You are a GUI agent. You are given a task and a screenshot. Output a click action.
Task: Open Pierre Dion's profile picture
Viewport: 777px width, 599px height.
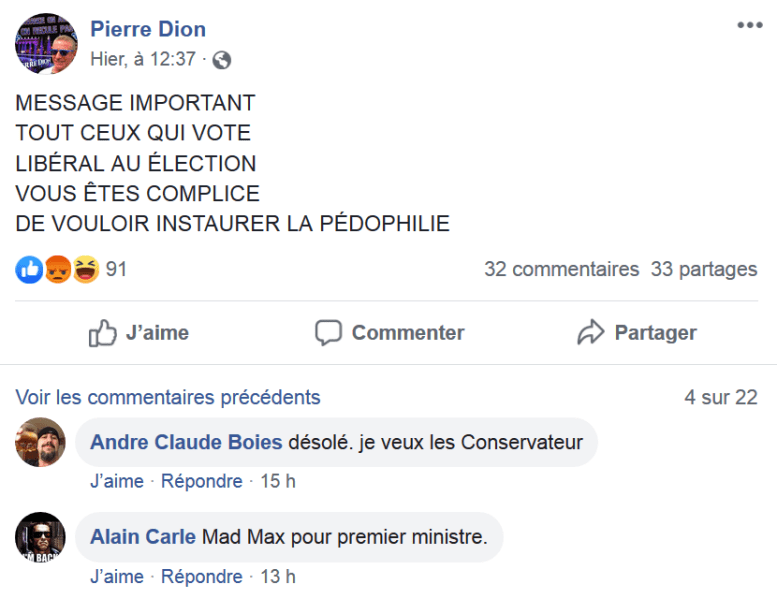(46, 43)
